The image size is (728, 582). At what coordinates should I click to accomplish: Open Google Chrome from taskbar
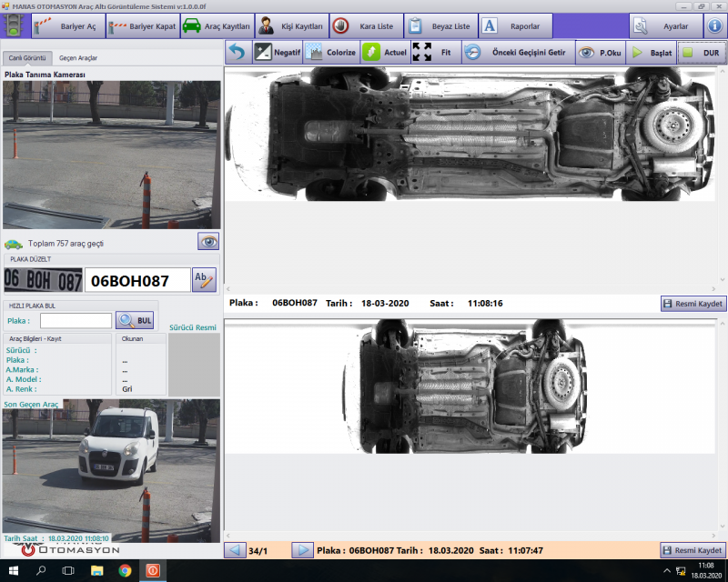click(x=125, y=571)
